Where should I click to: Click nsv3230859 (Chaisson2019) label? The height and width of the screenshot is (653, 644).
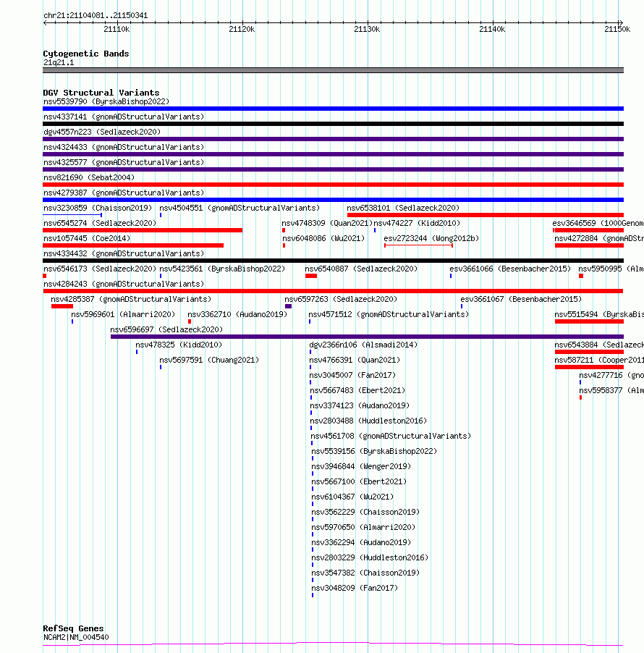98,208
